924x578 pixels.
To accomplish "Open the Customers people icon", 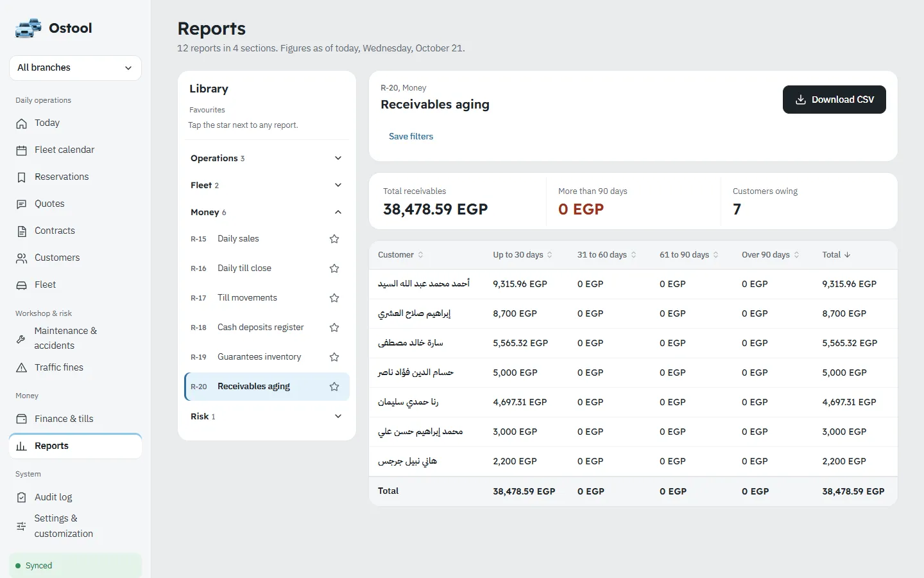I will coord(21,258).
